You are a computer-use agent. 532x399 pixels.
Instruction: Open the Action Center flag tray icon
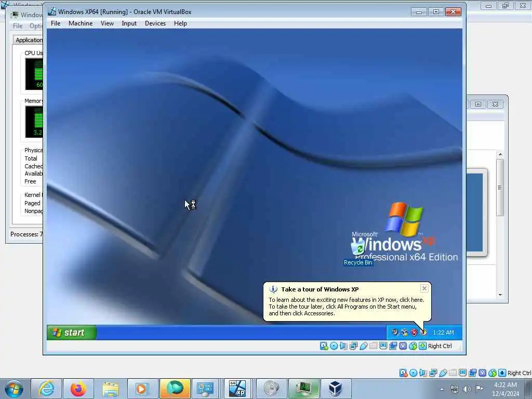(479, 389)
